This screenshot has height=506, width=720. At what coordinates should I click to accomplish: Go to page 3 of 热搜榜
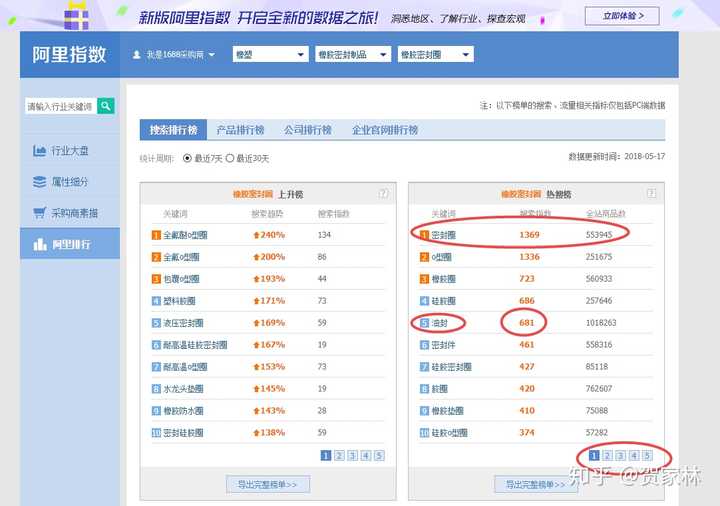point(620,455)
